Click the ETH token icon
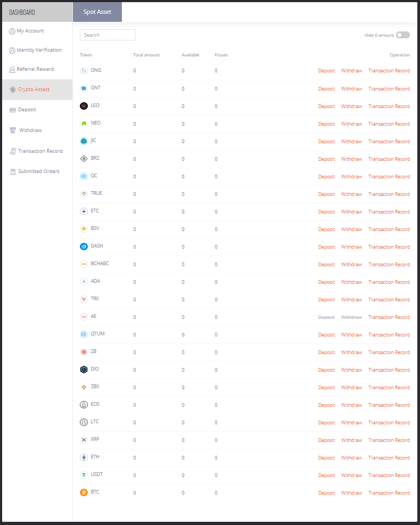 pyautogui.click(x=84, y=457)
